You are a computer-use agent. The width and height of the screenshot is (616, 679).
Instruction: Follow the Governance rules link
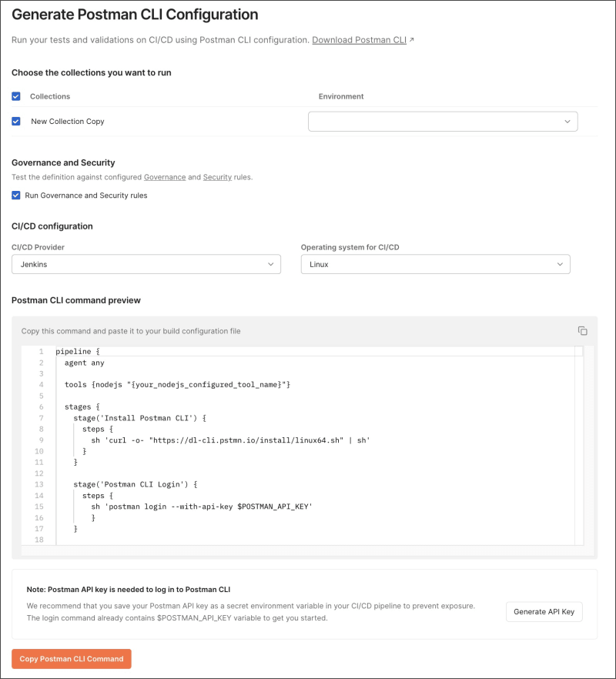coord(165,177)
